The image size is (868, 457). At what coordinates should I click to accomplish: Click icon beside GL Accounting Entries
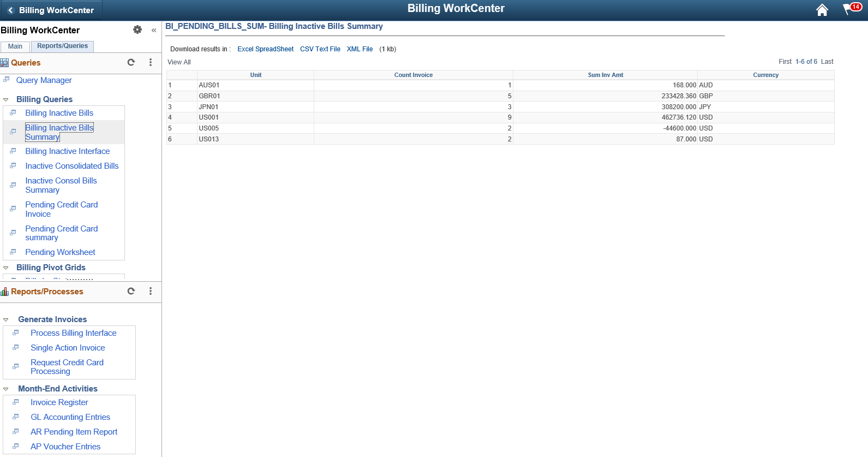(16, 417)
